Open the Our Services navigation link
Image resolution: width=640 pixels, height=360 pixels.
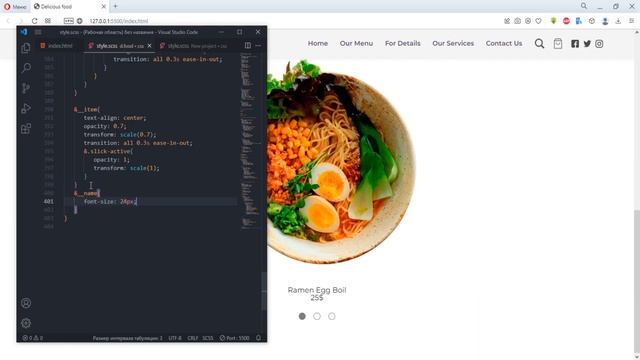(453, 43)
